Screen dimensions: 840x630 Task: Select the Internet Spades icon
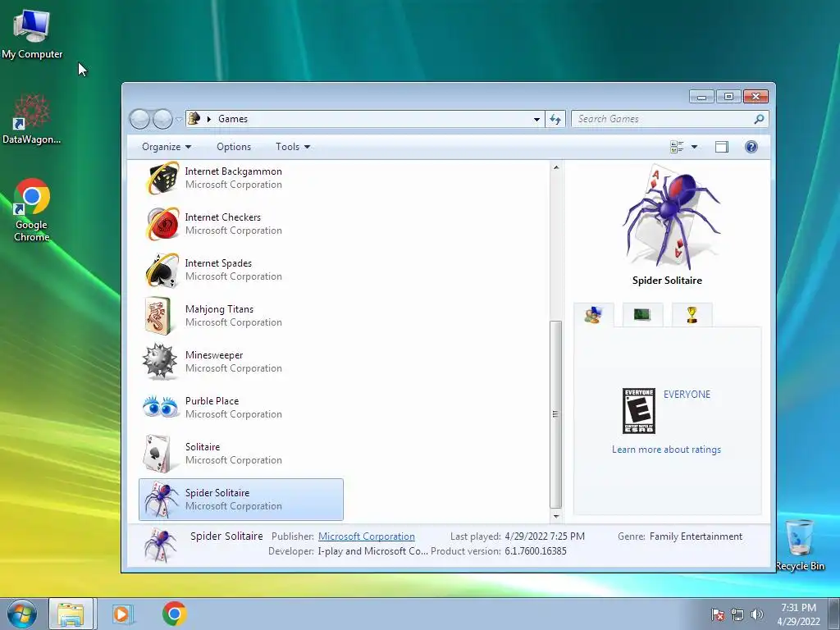click(162, 270)
